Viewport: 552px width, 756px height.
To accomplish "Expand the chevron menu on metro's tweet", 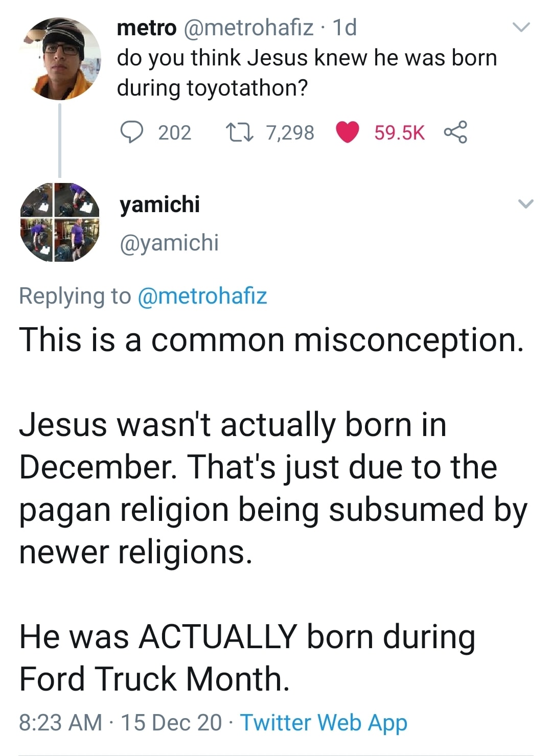I will 522,27.
